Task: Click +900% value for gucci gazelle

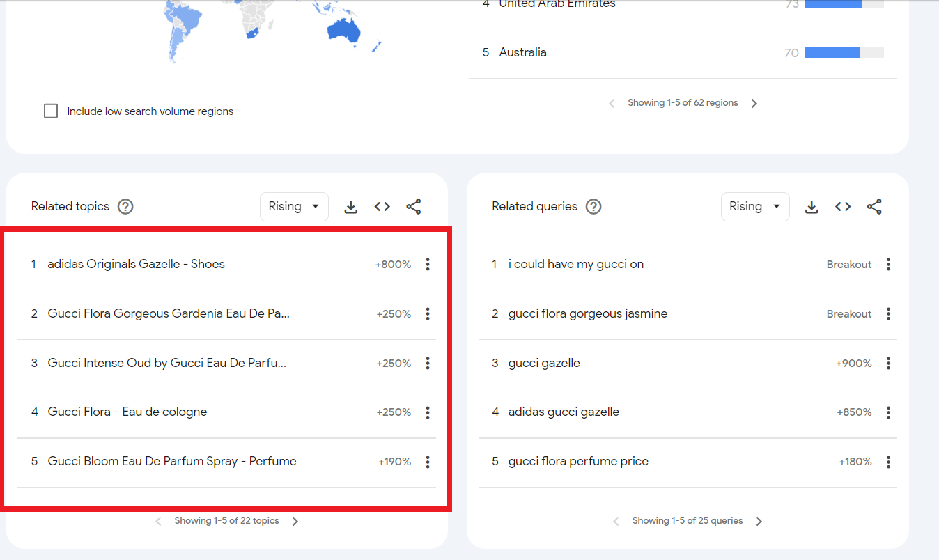Action: (x=854, y=364)
